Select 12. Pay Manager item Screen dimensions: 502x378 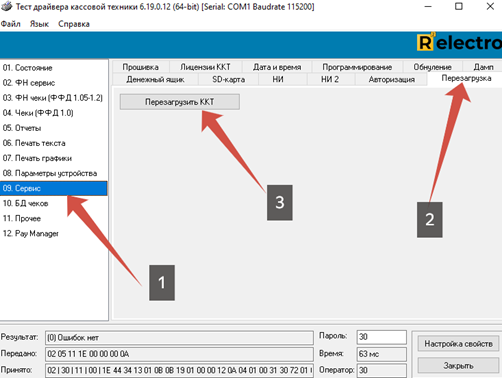54,233
